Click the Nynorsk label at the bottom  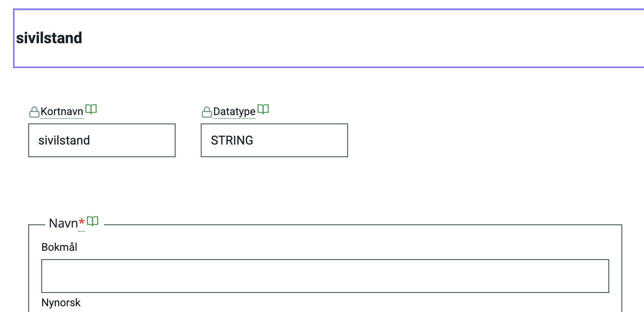[x=61, y=302]
